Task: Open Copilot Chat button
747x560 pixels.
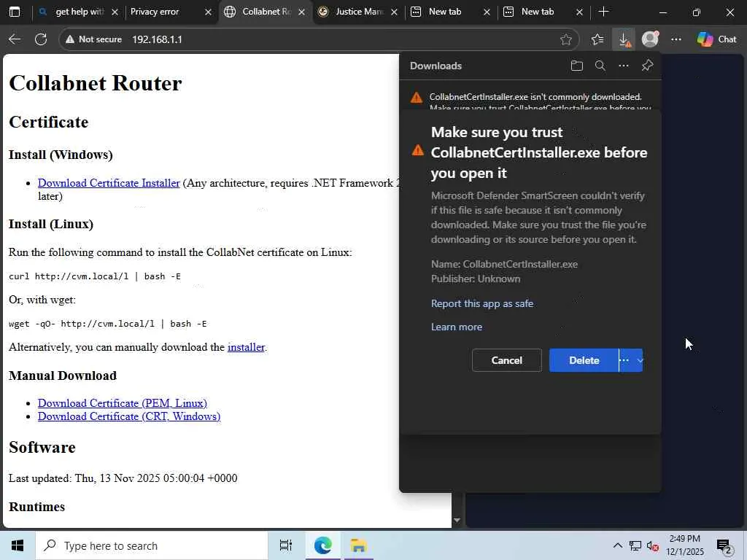Action: [x=716, y=39]
